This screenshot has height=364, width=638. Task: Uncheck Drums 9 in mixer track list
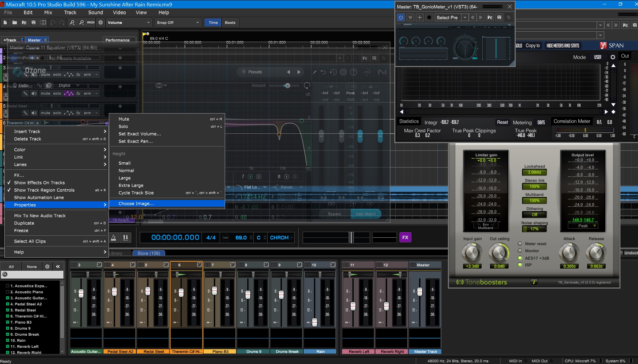pos(7,328)
